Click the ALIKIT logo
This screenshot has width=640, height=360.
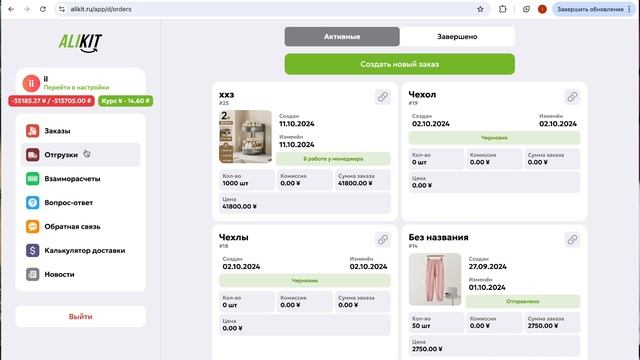pyautogui.click(x=80, y=43)
